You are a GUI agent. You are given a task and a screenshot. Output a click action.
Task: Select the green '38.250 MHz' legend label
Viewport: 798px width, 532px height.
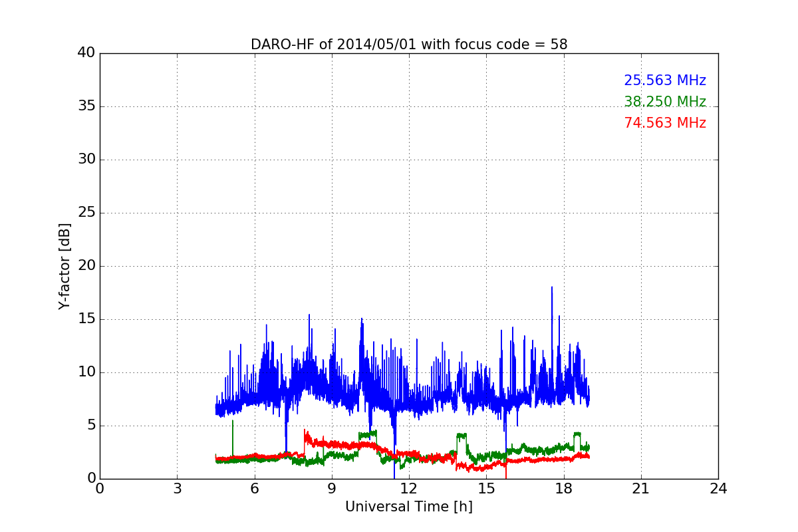click(x=665, y=102)
